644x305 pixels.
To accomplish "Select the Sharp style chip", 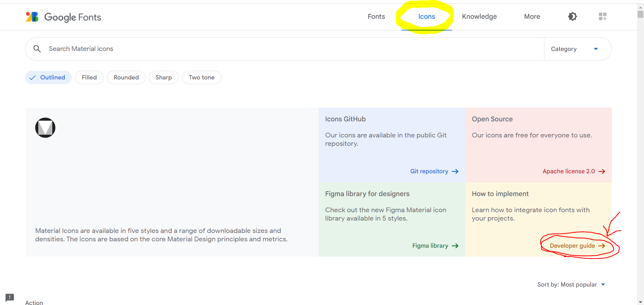I will (164, 77).
